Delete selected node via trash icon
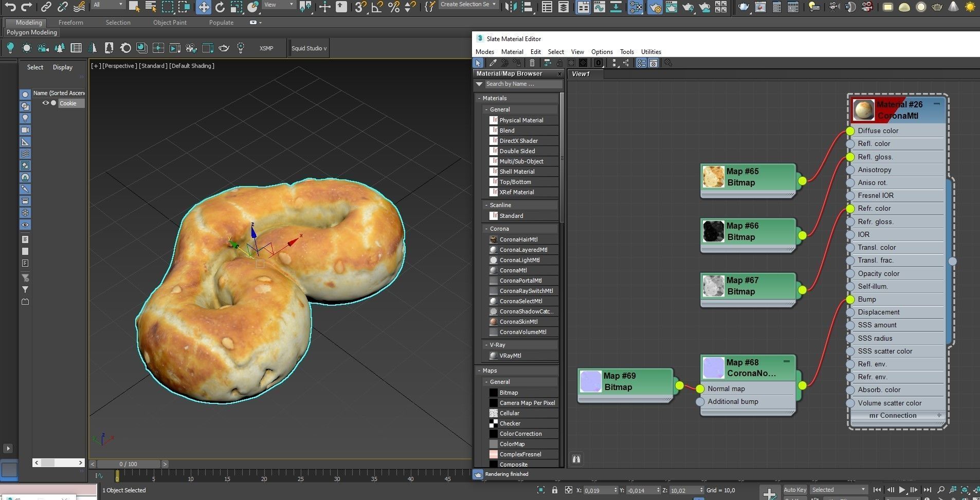 [532, 63]
